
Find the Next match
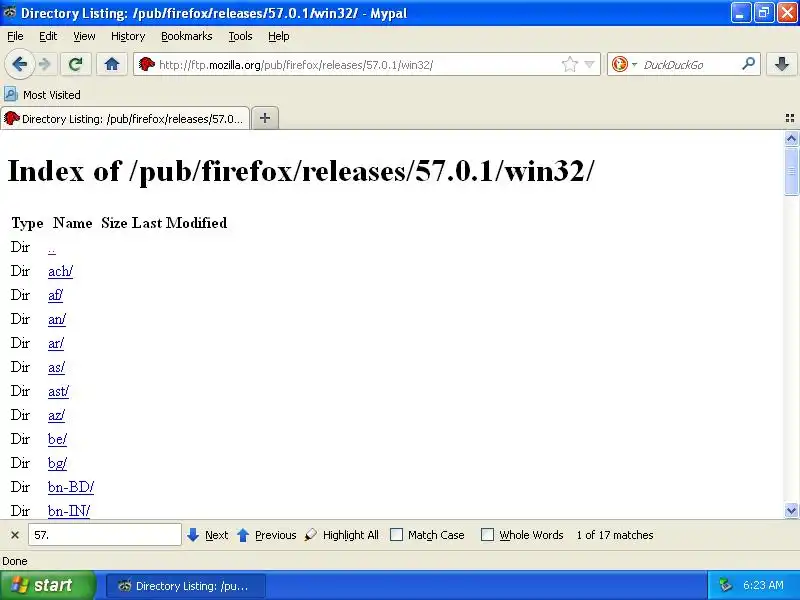(x=208, y=535)
